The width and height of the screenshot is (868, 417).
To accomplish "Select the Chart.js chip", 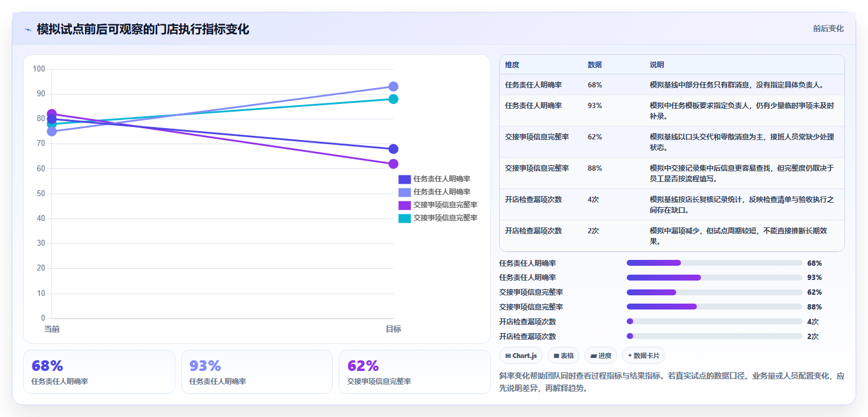I will tap(521, 355).
